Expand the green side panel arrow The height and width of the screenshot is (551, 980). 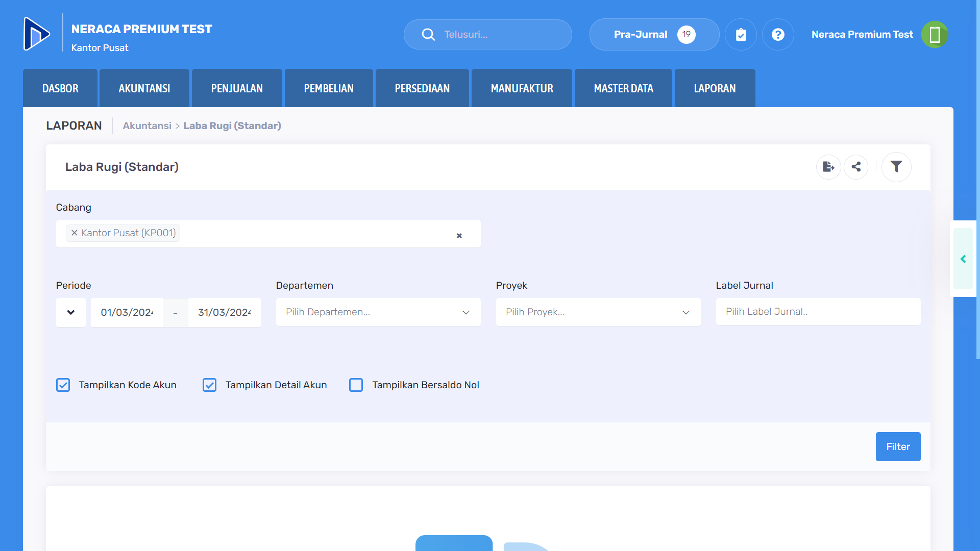pyautogui.click(x=963, y=259)
